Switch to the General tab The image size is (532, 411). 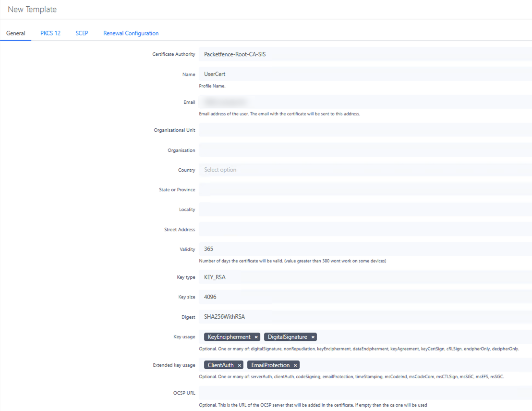point(16,33)
